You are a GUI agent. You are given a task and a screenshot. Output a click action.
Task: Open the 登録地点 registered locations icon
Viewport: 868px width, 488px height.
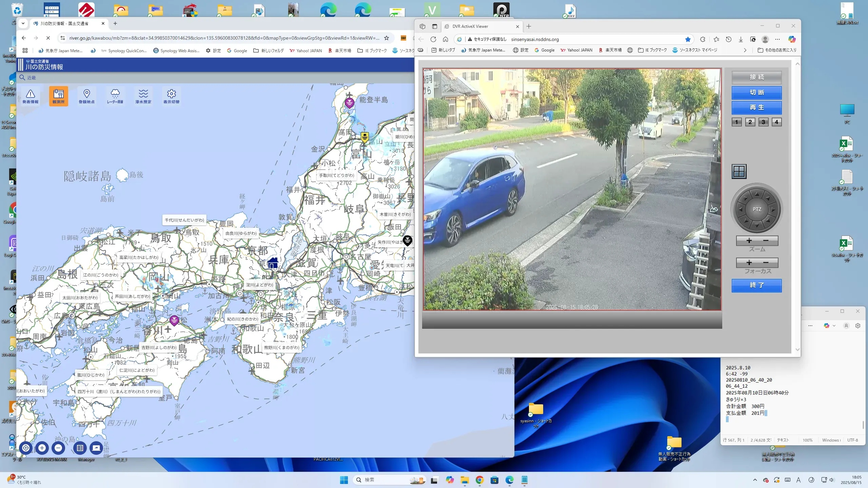pos(86,96)
